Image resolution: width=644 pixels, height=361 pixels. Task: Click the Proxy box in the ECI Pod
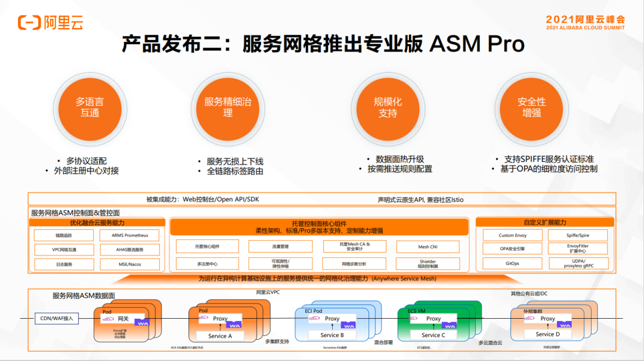click(332, 318)
